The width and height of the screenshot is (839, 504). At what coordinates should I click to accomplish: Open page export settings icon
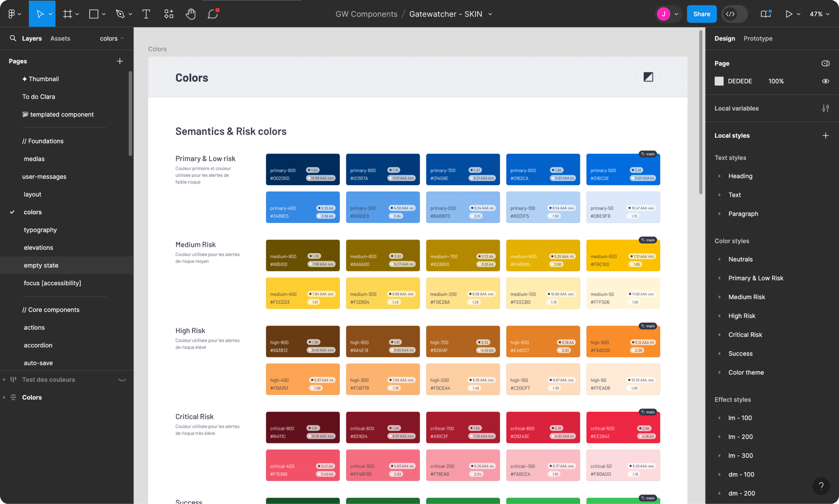(825, 63)
